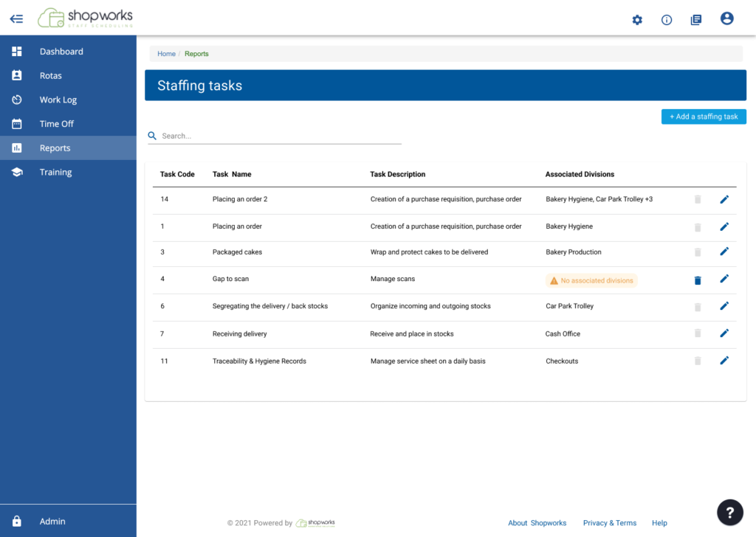
Task: Edit the Receiving delivery task
Action: (x=724, y=333)
